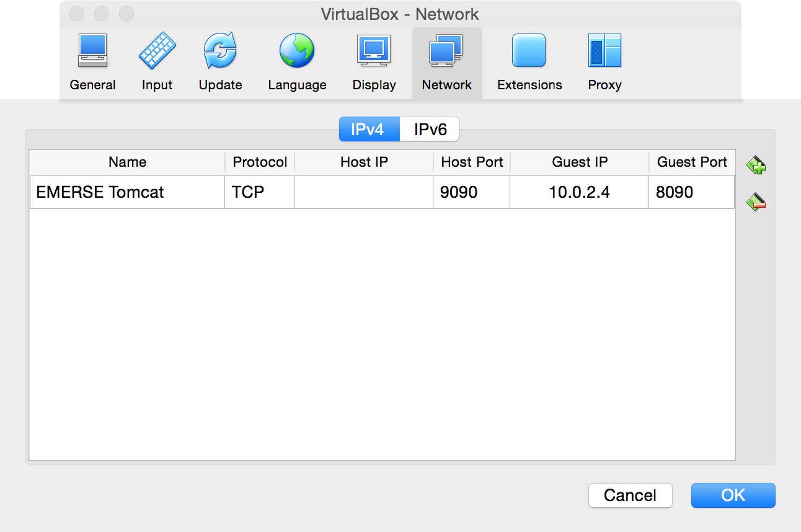
Task: Click the Protocol column header
Action: point(260,162)
